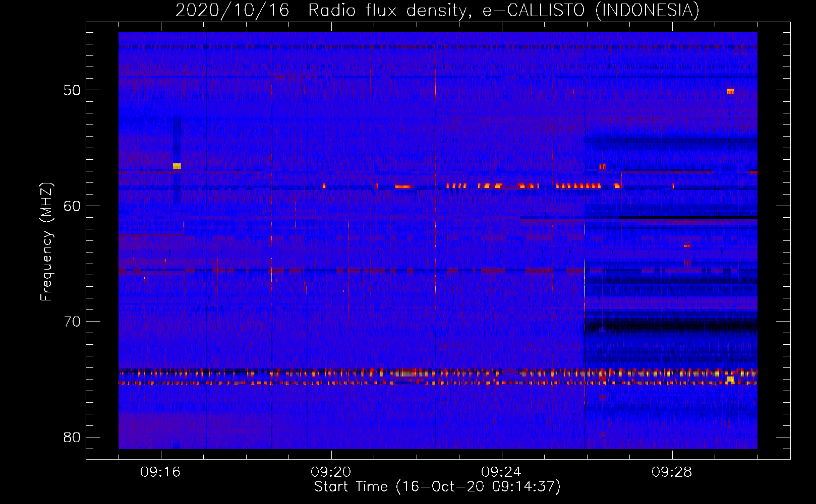Click the 09:24 time tick label

click(501, 472)
